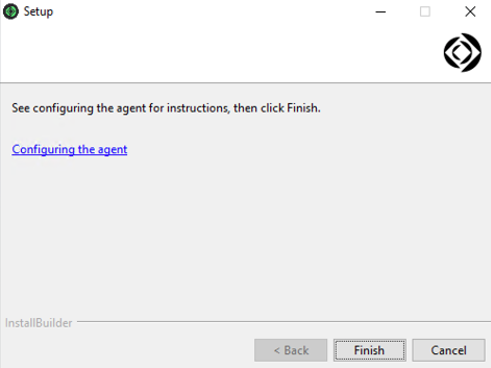Click the separator line beside InstallBuilder
The height and width of the screenshot is (368, 491).
pos(284,322)
